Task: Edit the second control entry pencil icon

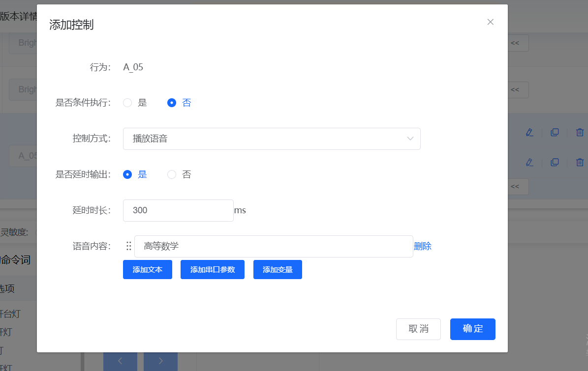Action: click(x=530, y=162)
